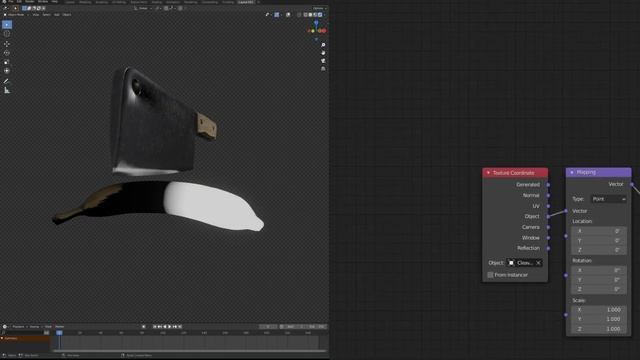Toggle proportional editing in header
This screenshot has height=360, width=640.
pos(180,8)
